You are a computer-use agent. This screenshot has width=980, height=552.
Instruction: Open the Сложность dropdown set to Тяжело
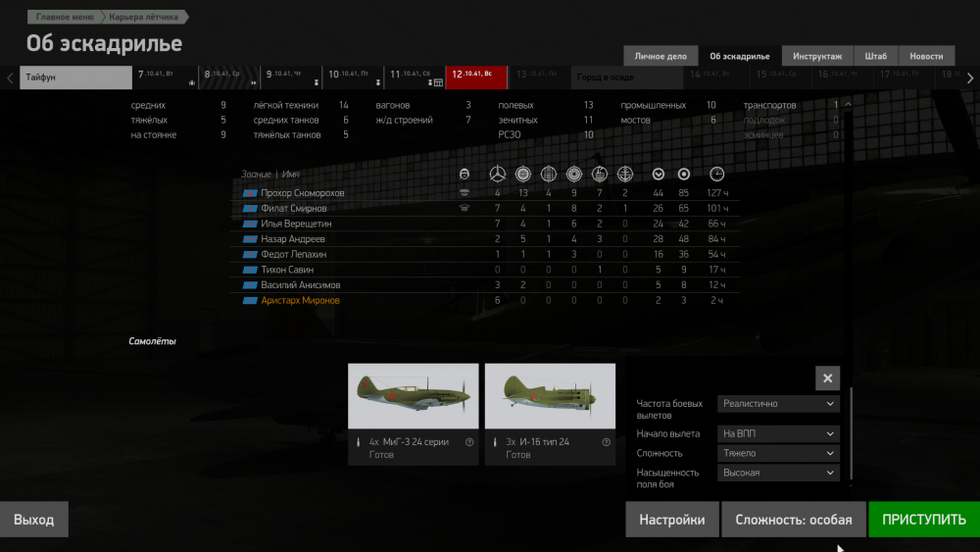[778, 453]
